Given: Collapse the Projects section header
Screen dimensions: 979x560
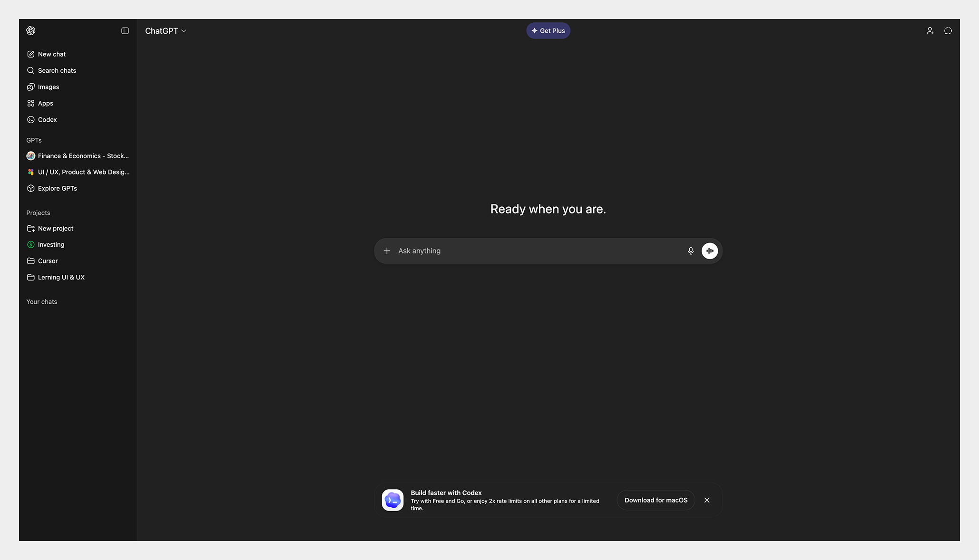Looking at the screenshot, I should click(38, 213).
